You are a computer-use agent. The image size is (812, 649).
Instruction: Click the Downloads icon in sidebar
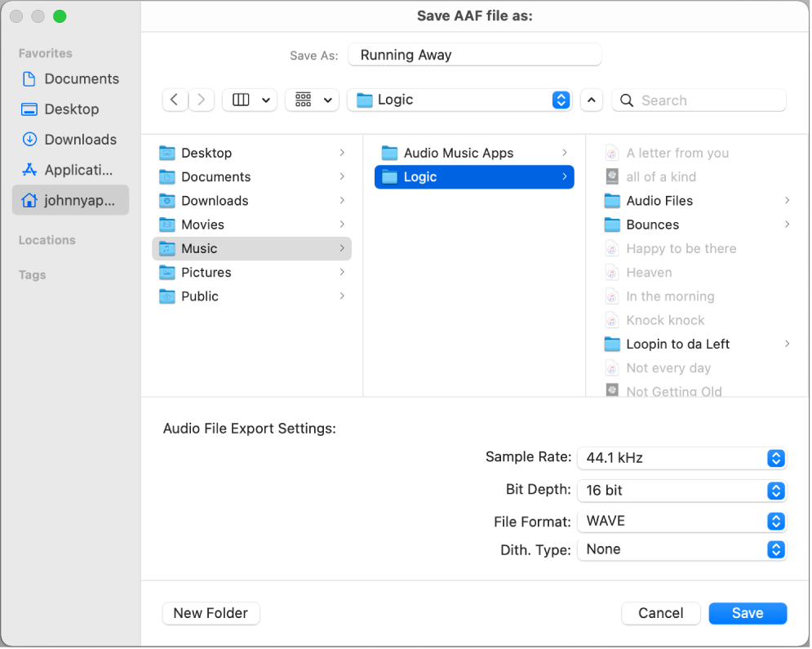[29, 140]
